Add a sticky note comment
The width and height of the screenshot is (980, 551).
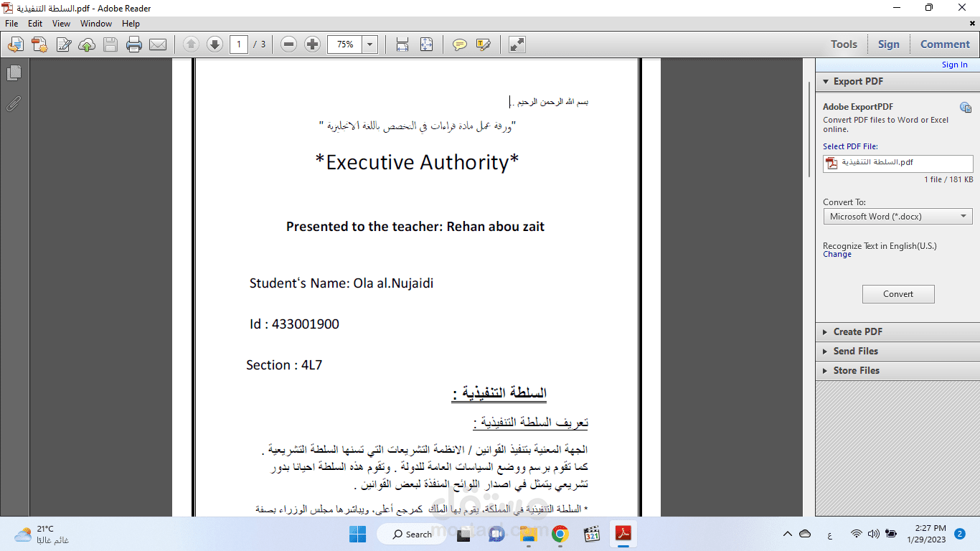pos(460,44)
